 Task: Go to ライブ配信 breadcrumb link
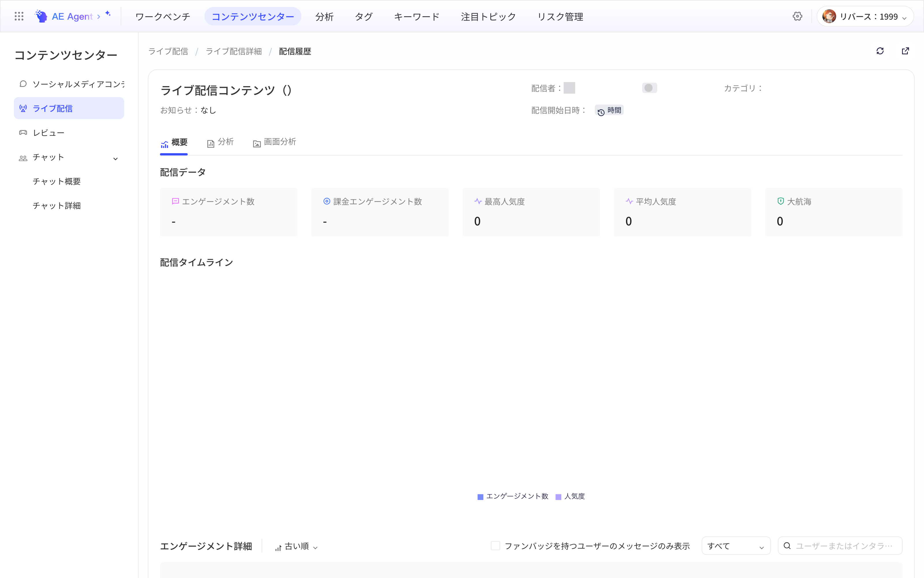click(x=168, y=51)
